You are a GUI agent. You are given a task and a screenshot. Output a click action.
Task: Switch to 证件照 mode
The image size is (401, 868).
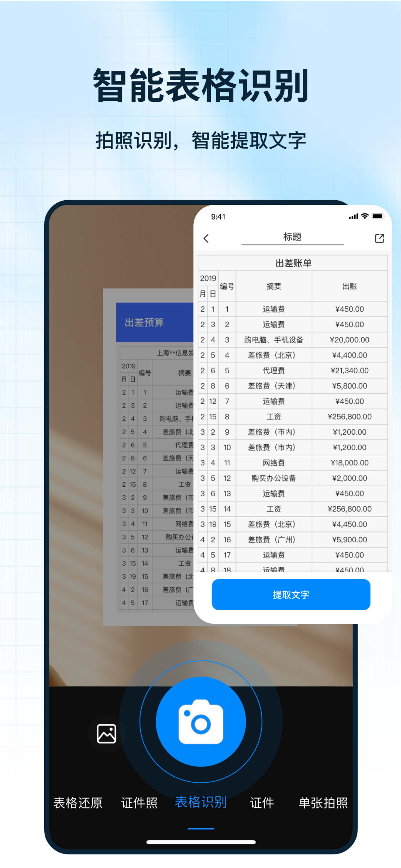139,803
